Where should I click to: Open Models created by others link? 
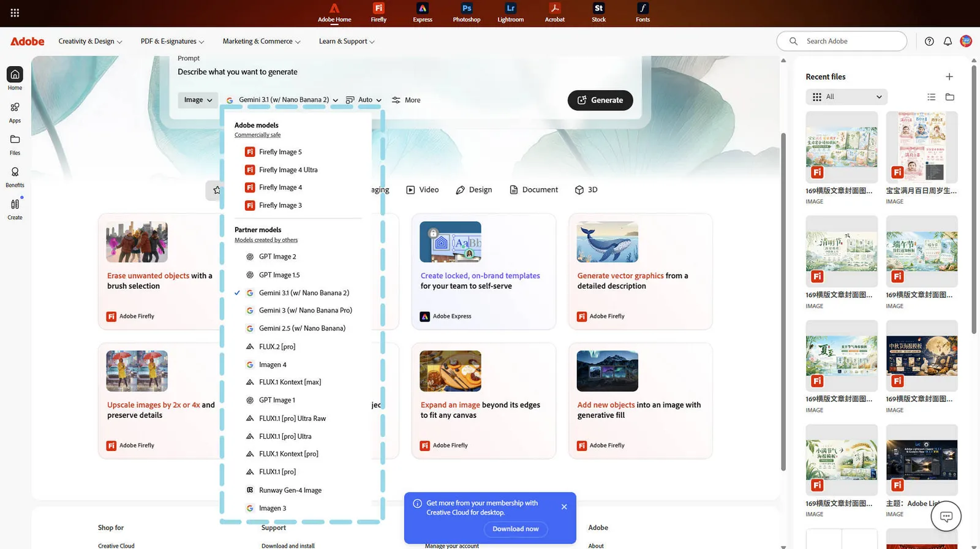[266, 240]
